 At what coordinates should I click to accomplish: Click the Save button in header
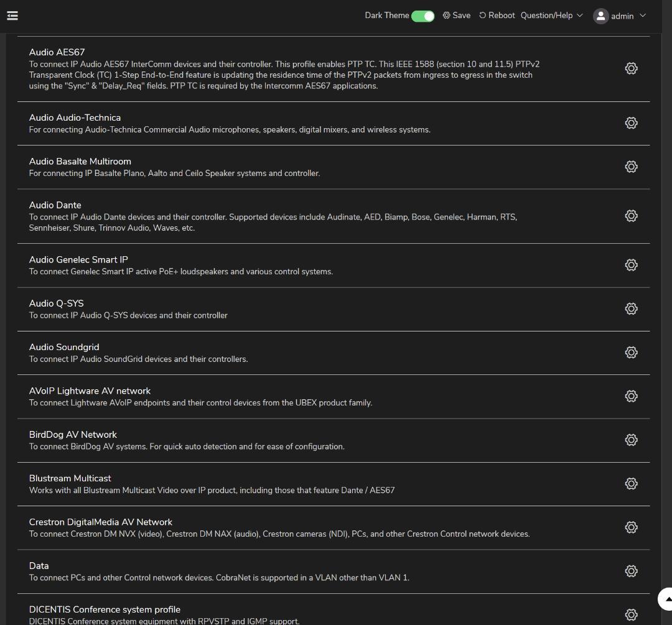tap(456, 16)
